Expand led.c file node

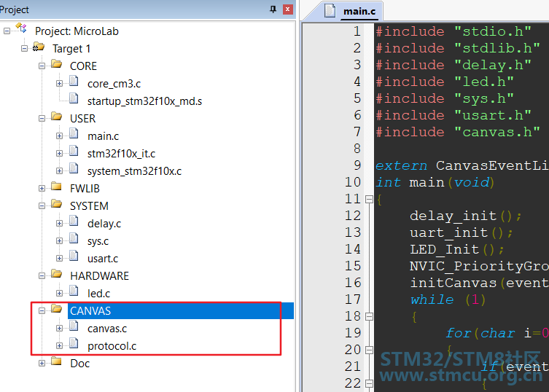(x=59, y=294)
